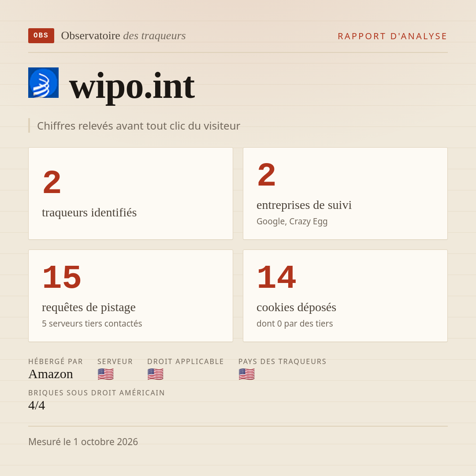
Task: Click the Observatoire des traqueurs title
Action: coord(123,36)
